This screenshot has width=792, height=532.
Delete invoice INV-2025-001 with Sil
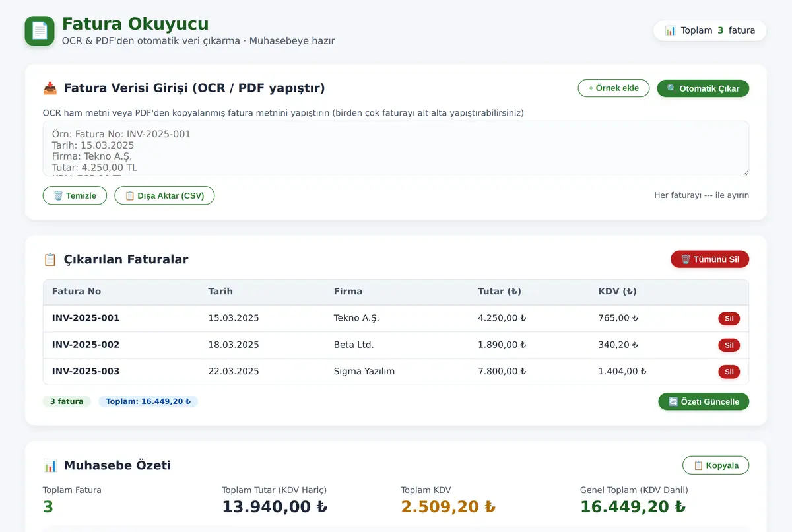(x=729, y=319)
